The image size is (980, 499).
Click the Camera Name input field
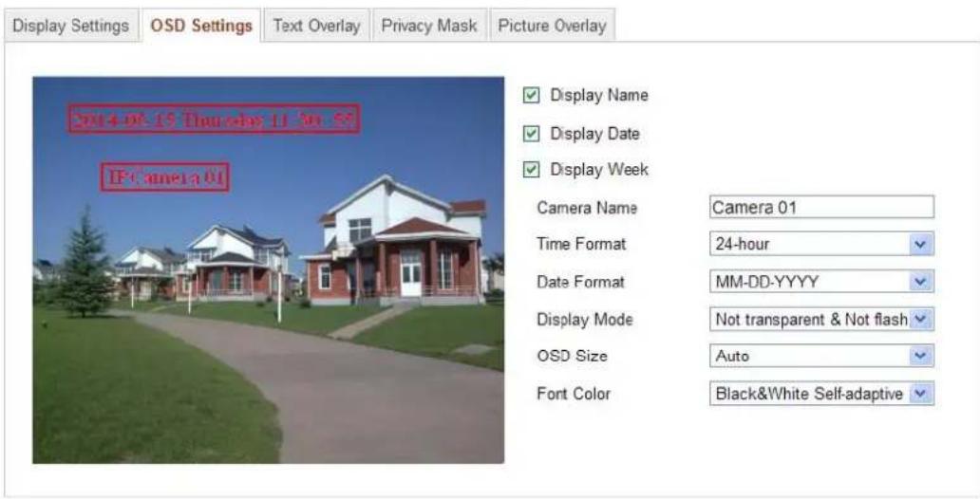821,208
